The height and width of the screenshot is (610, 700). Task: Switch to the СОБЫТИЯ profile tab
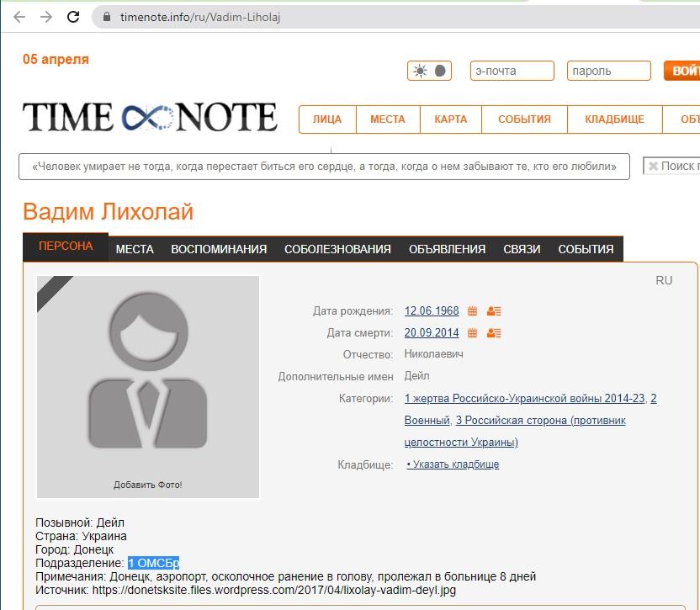586,249
